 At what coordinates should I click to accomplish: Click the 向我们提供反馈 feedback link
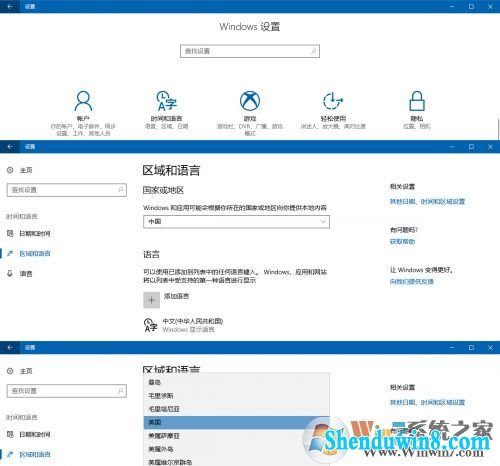[x=412, y=282]
